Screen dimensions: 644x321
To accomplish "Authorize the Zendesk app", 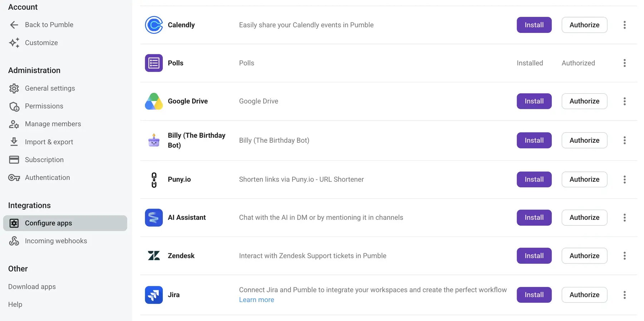I will [584, 256].
